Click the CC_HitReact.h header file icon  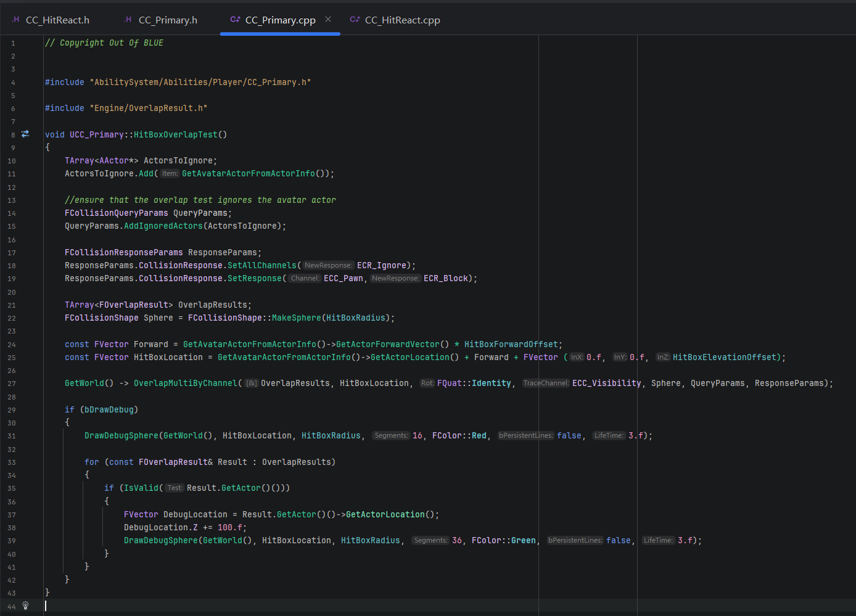(x=15, y=20)
